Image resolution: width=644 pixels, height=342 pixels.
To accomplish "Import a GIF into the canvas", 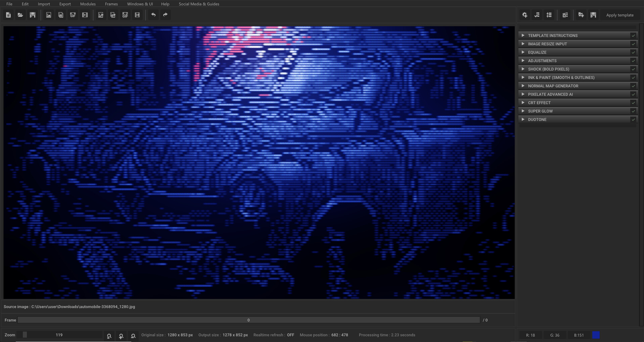I will [x=73, y=15].
